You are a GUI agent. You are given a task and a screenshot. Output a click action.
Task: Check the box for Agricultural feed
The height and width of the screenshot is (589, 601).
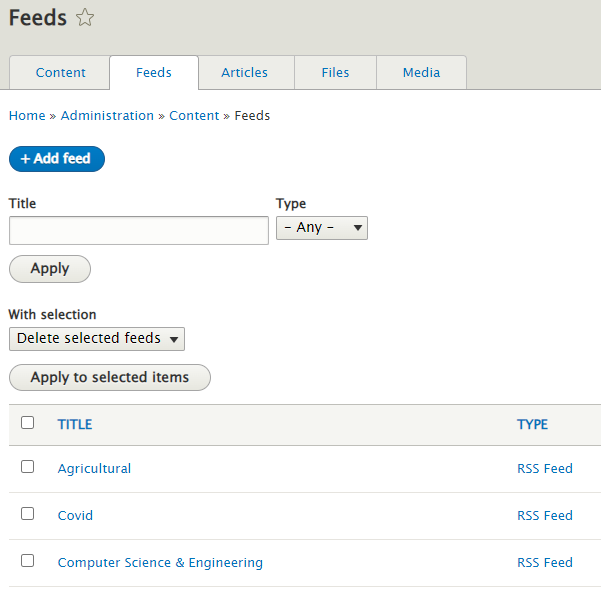point(28,467)
